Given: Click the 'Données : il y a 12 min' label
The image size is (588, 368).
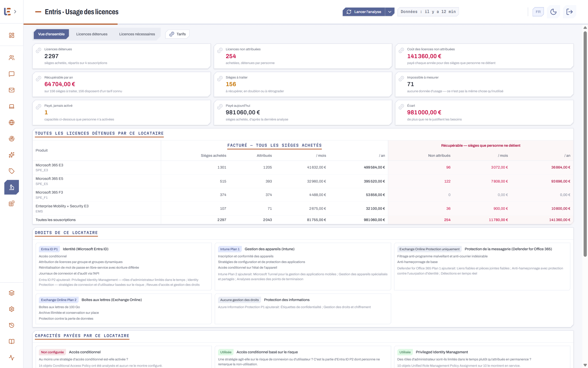Looking at the screenshot, I should pyautogui.click(x=428, y=12).
